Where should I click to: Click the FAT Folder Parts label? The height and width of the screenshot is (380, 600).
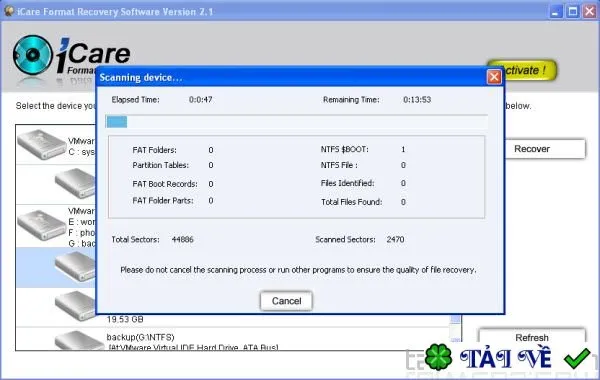pos(163,201)
